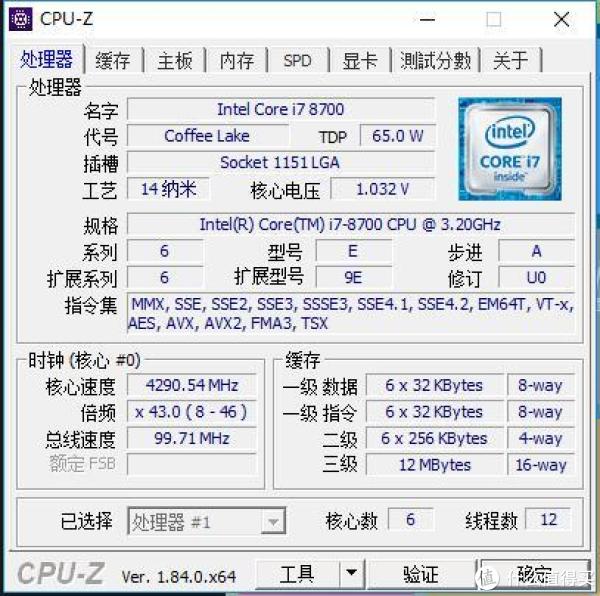Switch to the 主板 tab
The height and width of the screenshot is (596, 600).
coord(175,60)
